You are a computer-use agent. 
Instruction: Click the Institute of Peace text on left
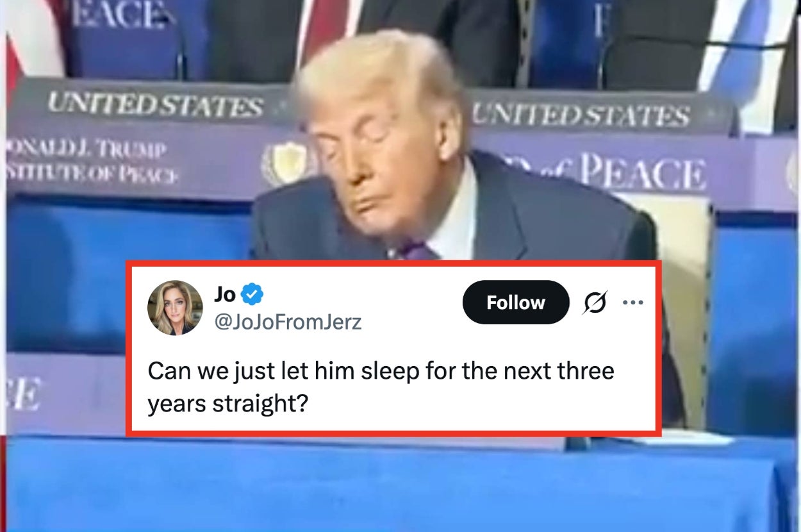click(x=93, y=174)
